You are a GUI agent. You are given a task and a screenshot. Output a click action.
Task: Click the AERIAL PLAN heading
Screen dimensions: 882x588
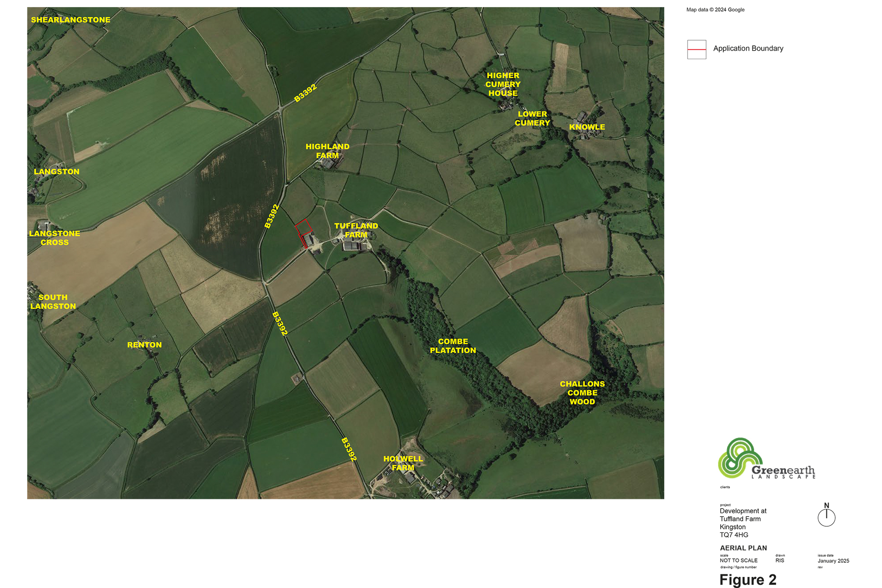pos(743,548)
